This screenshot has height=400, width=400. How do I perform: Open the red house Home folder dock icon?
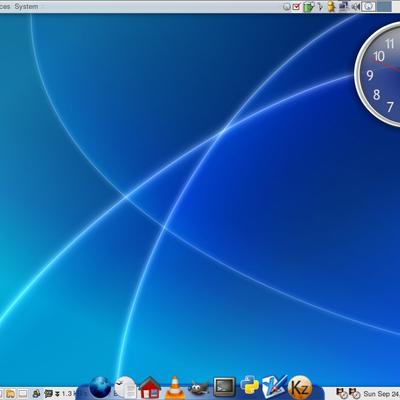(150, 388)
